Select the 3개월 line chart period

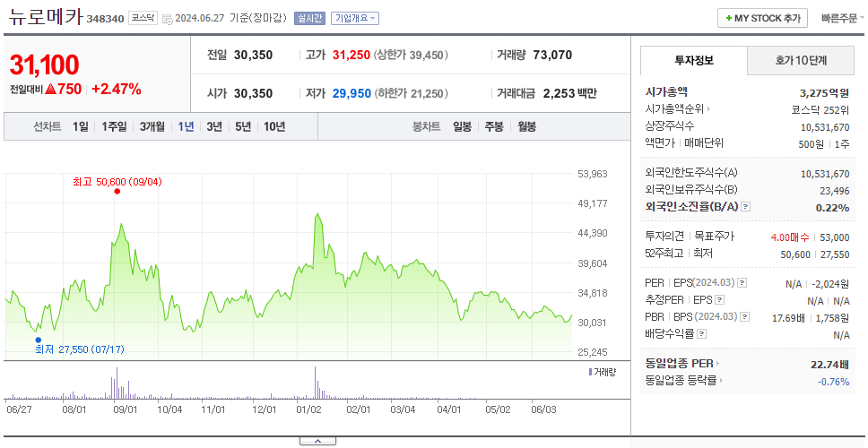[x=152, y=126]
